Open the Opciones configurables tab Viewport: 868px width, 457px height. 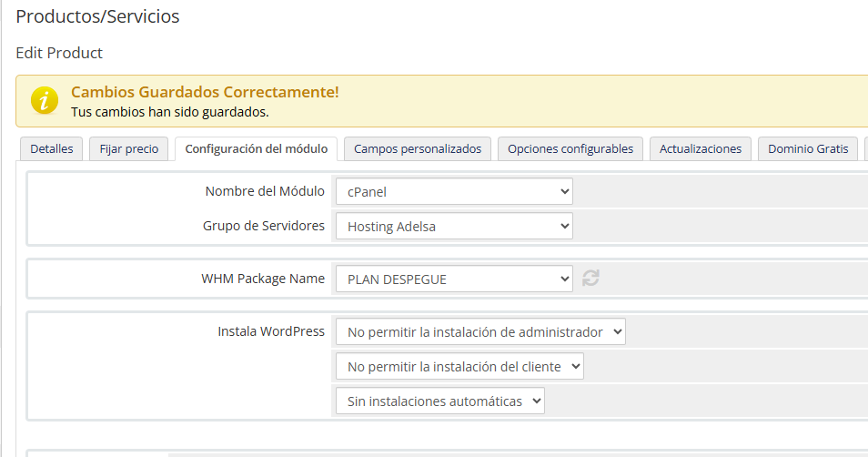pyautogui.click(x=570, y=149)
